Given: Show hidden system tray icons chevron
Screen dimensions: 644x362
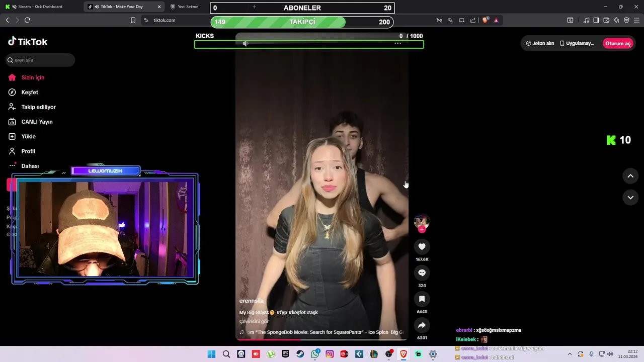Looking at the screenshot, I should (x=570, y=354).
